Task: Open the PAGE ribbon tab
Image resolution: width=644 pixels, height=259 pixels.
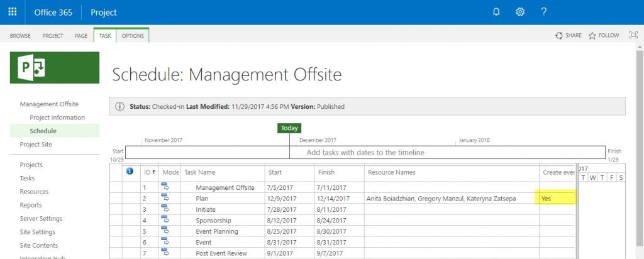Action: [81, 36]
